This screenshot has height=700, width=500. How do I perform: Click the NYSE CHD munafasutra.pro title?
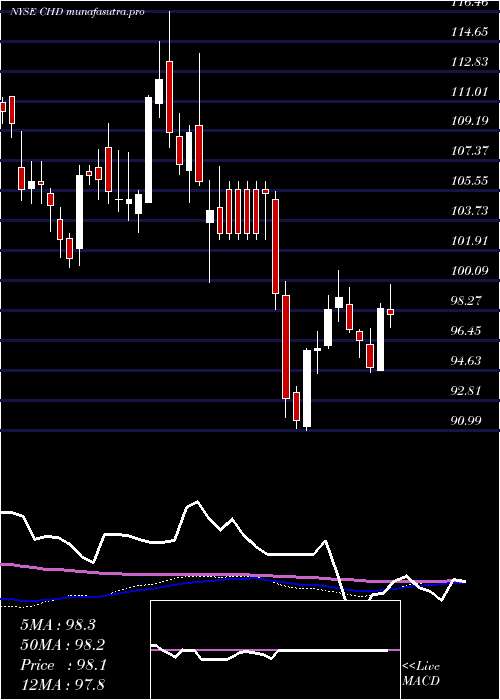[77, 12]
